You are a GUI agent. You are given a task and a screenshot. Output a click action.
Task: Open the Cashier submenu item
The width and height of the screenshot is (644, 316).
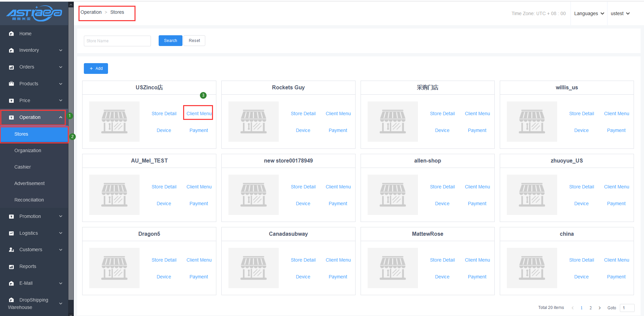click(22, 167)
